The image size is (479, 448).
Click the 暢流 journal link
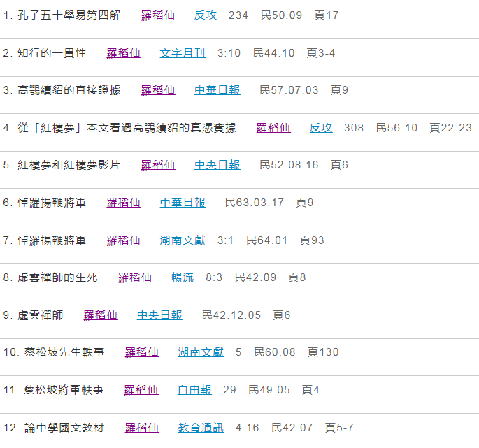point(183,277)
